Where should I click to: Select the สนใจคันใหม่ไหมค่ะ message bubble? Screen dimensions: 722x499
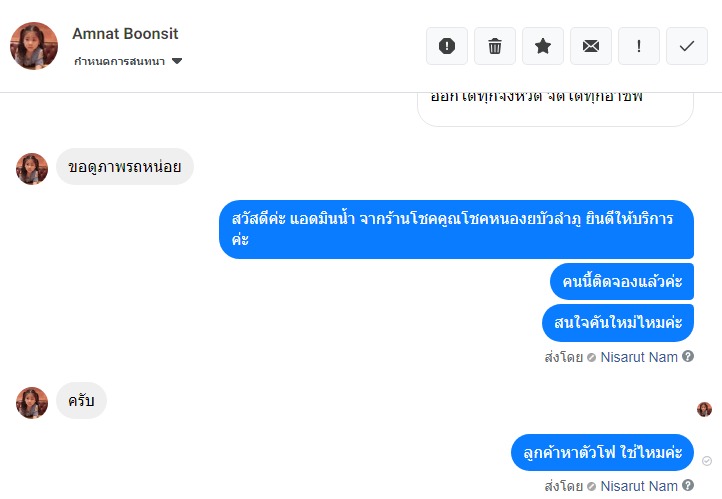(x=617, y=323)
